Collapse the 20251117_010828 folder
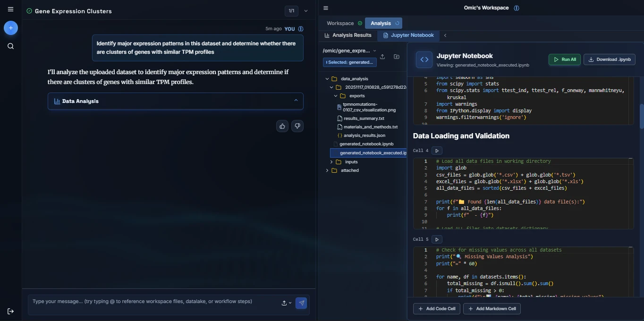Image resolution: width=644 pixels, height=321 pixels. [x=331, y=87]
